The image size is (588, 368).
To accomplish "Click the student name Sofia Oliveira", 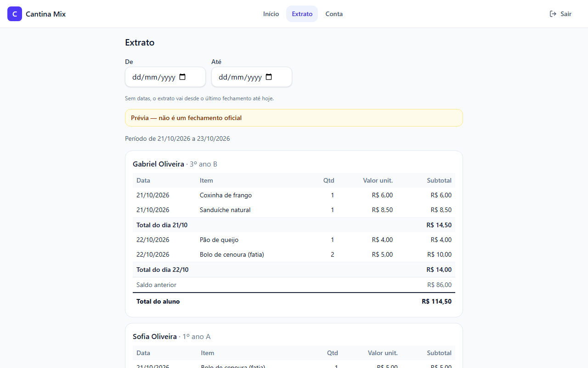I will (155, 336).
